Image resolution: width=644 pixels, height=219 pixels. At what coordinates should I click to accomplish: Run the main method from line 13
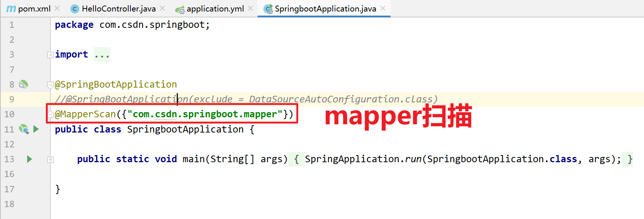30,159
